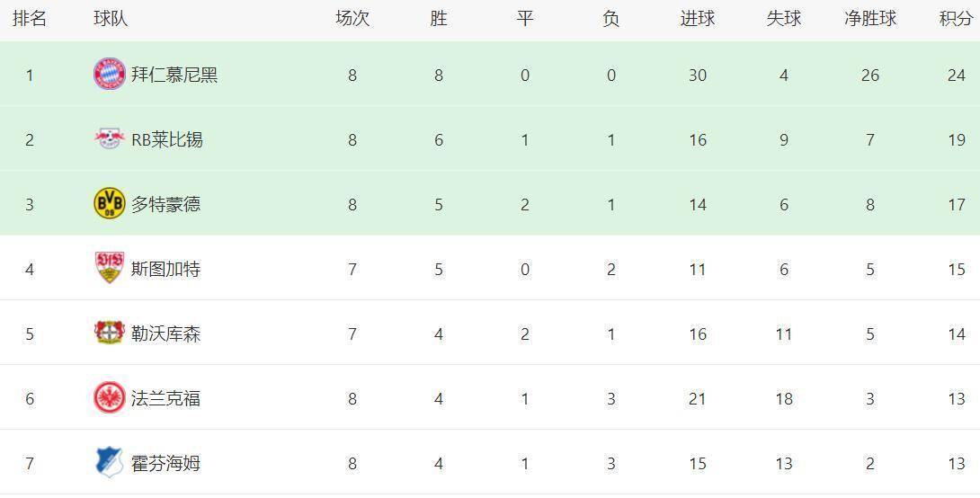Open the 斯图加特 team page
Viewport: 980px width, 498px height.
click(166, 270)
